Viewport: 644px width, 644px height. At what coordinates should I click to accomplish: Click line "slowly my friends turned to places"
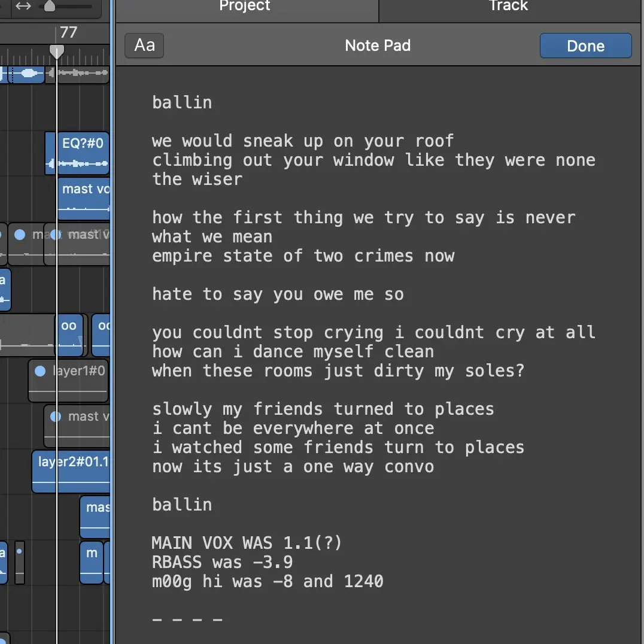[323, 409]
